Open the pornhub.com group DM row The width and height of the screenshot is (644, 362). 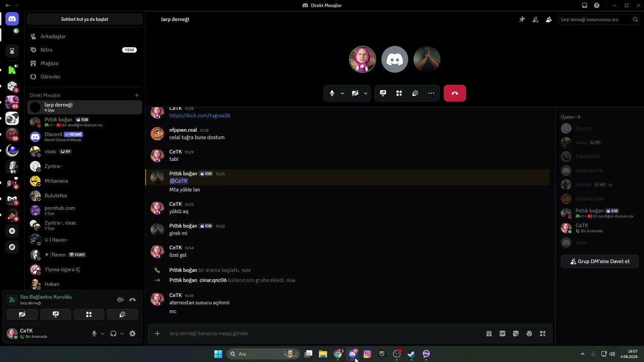[x=85, y=210]
